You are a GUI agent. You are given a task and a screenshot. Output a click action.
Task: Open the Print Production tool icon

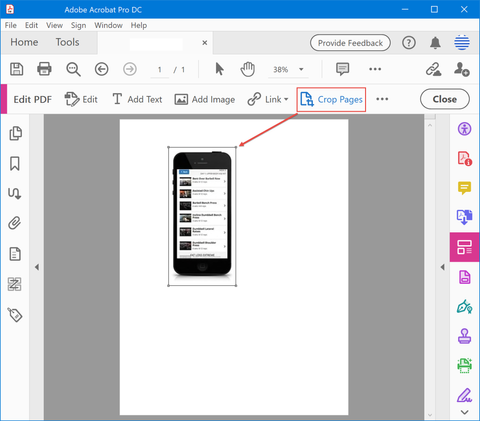464,365
